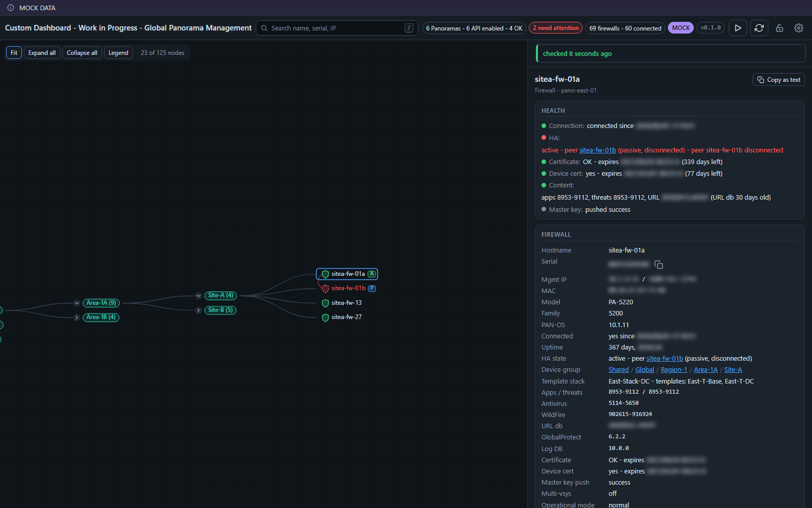
Task: Copy the serial number with copy icon
Action: point(659,265)
